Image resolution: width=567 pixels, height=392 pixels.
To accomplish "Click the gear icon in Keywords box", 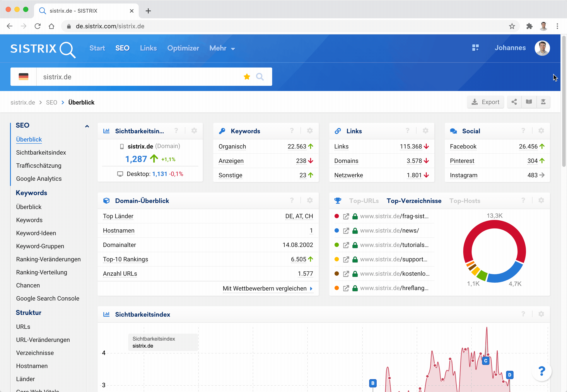I will point(310,131).
